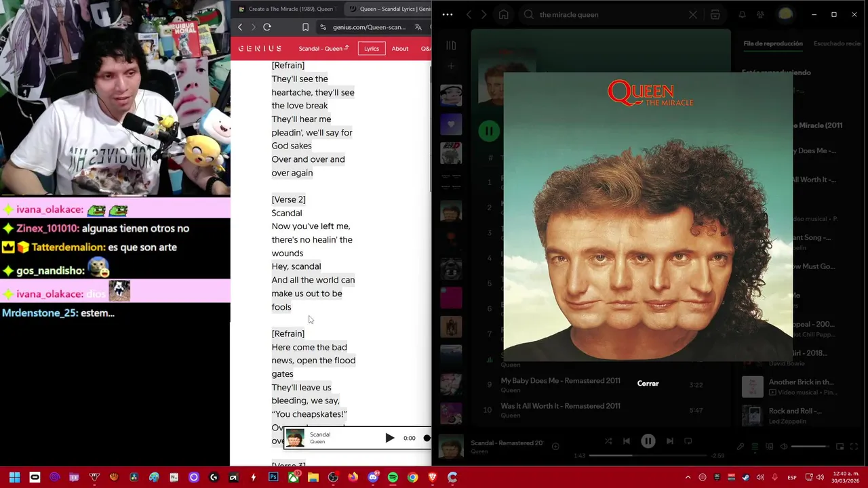Image resolution: width=868 pixels, height=488 pixels.
Task: Open the browser translate icon
Action: [x=418, y=27]
